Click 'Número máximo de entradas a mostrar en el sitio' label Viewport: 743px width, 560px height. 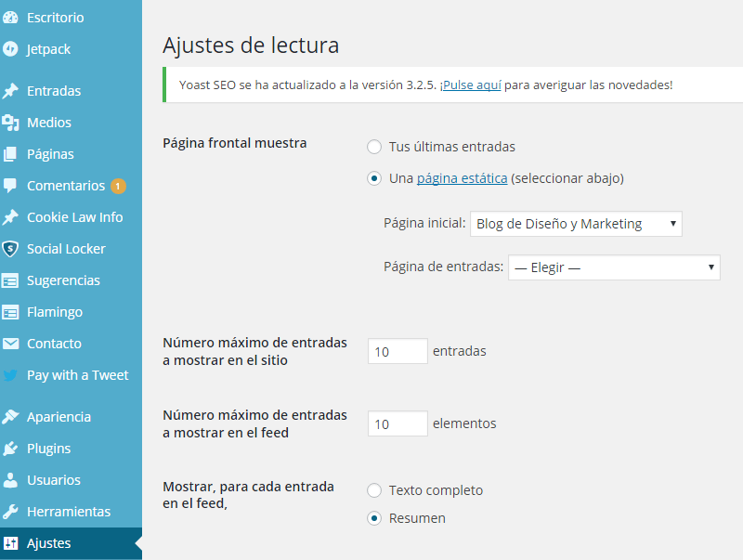point(254,352)
